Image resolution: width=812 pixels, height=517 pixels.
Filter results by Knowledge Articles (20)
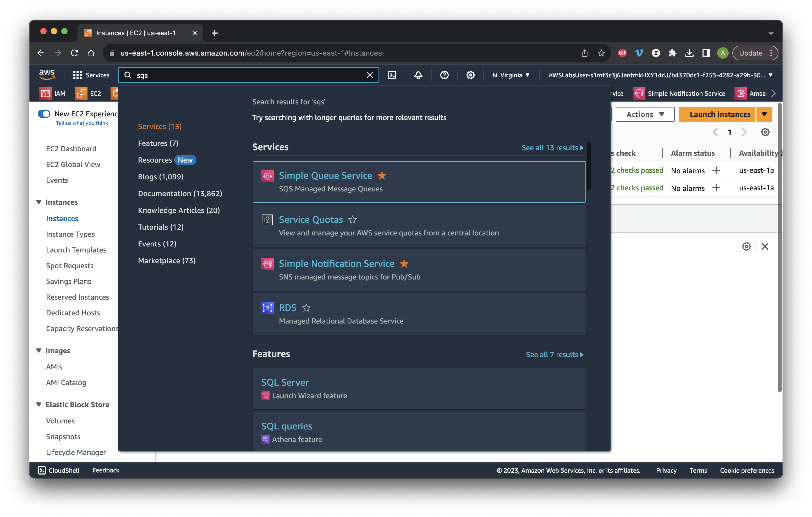pos(179,210)
